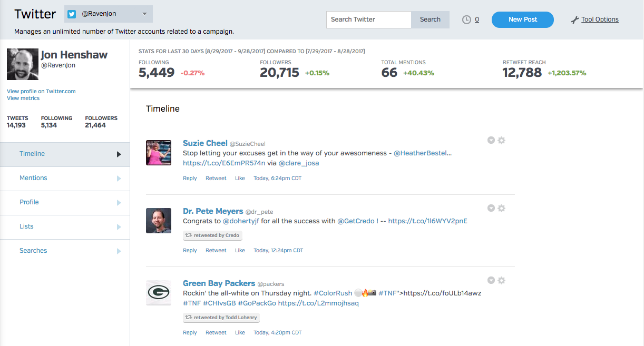Retweet the Dr. Pete Meyers tweet
This screenshot has height=346, width=644.
pos(216,251)
